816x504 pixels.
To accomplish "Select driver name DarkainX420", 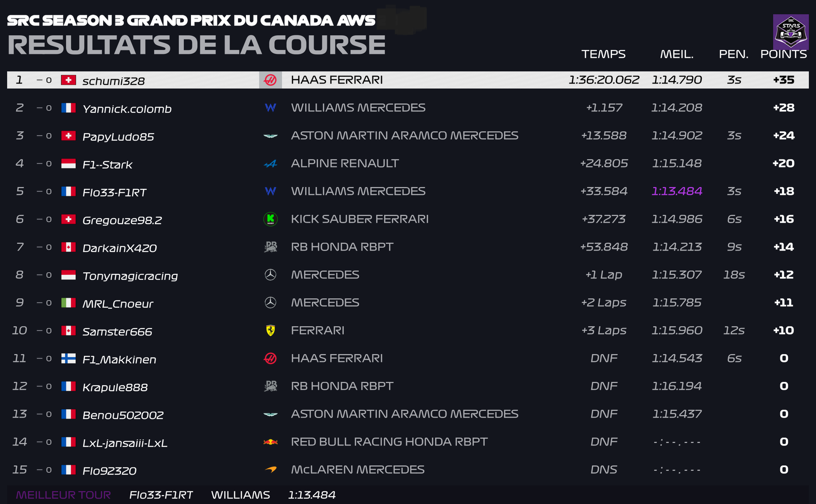I will [x=120, y=248].
